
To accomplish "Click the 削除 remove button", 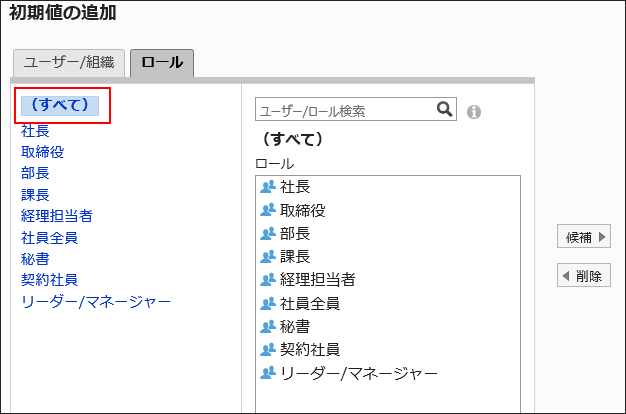I will coord(584,275).
